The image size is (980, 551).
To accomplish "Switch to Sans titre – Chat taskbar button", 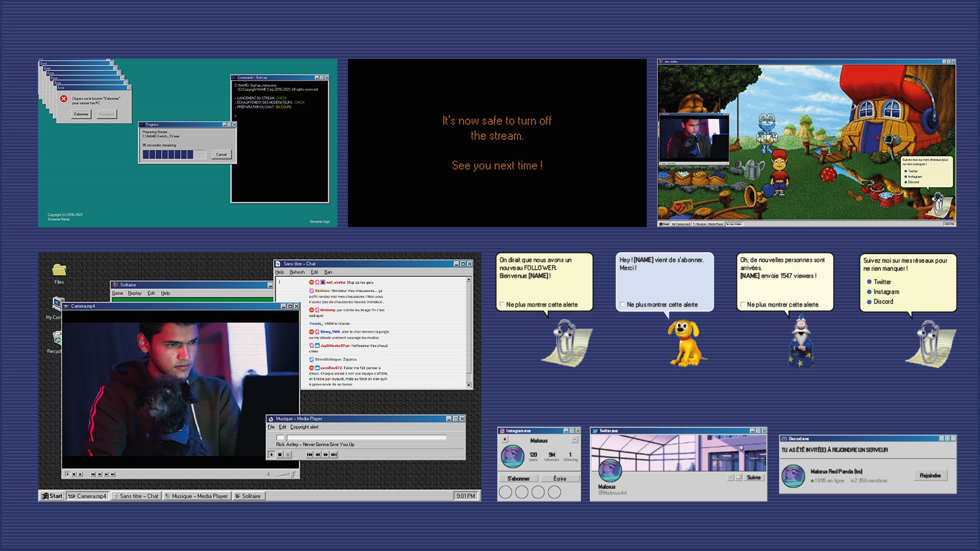I will [136, 496].
